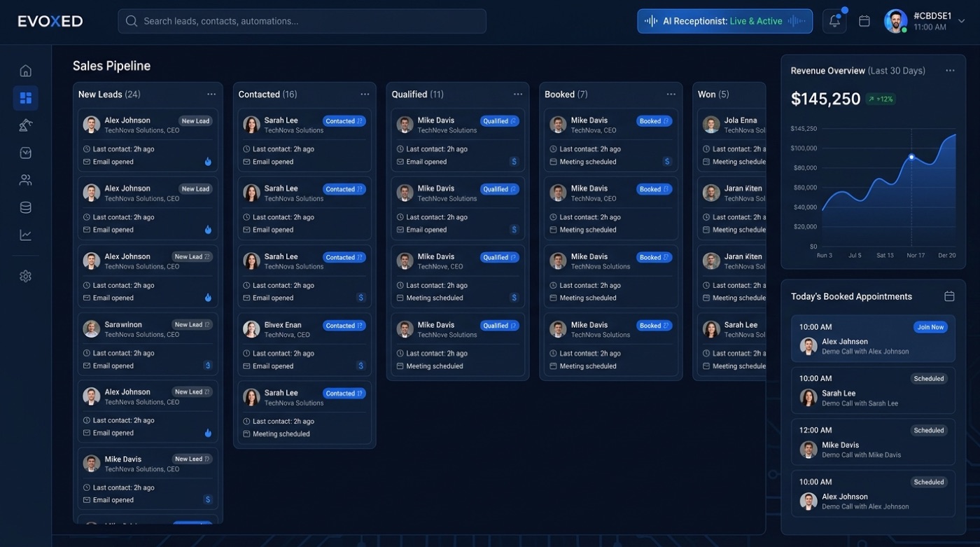Click the New Leads (24) column header

point(109,95)
